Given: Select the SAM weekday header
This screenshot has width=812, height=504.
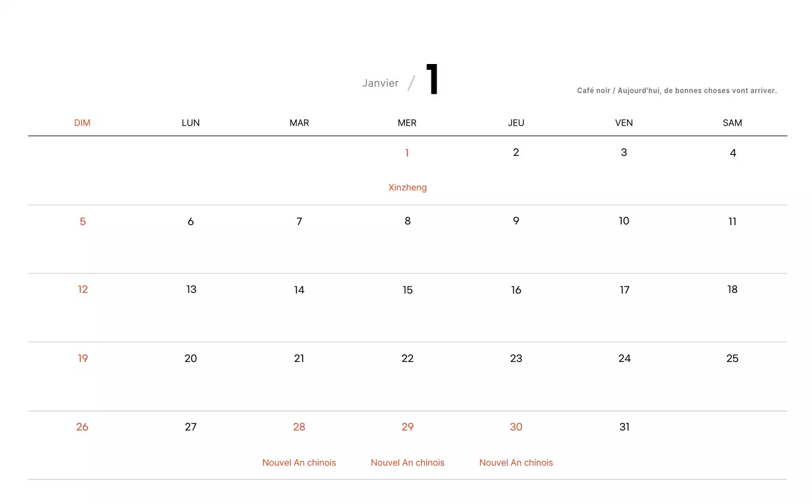Looking at the screenshot, I should pyautogui.click(x=732, y=123).
